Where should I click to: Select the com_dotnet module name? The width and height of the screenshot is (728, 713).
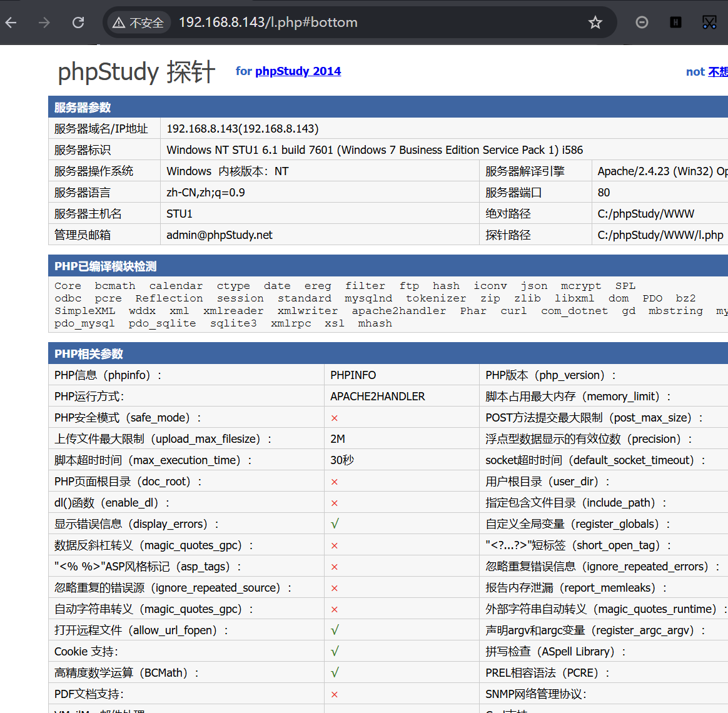(574, 311)
